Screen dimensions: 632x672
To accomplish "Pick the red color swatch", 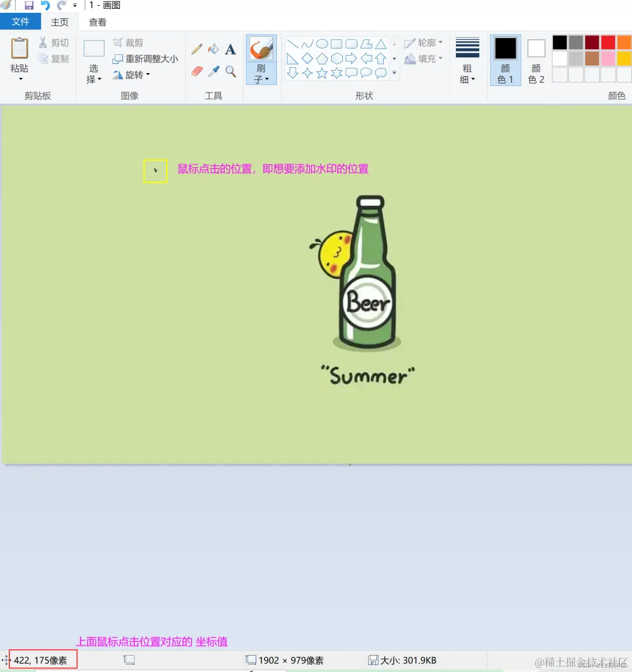I will tap(608, 43).
